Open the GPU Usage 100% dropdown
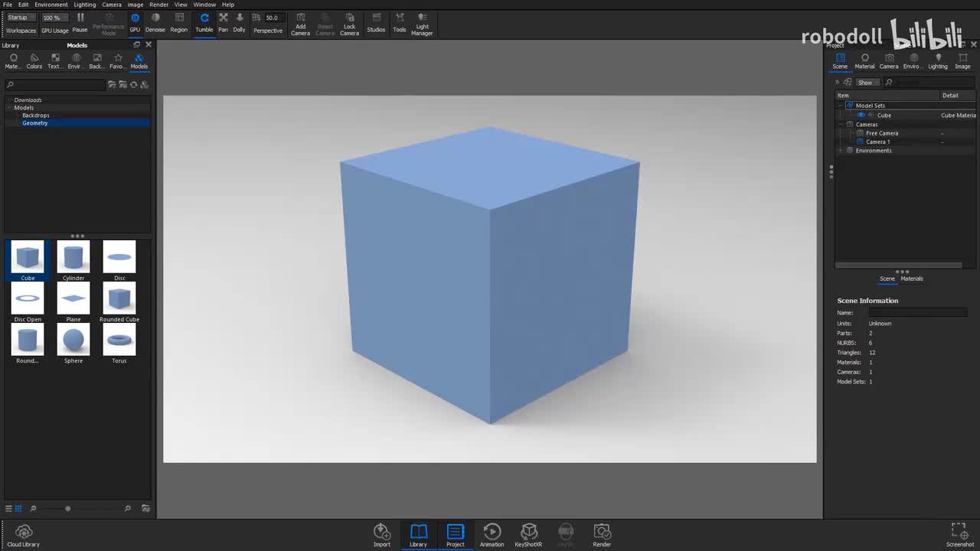 [54, 17]
